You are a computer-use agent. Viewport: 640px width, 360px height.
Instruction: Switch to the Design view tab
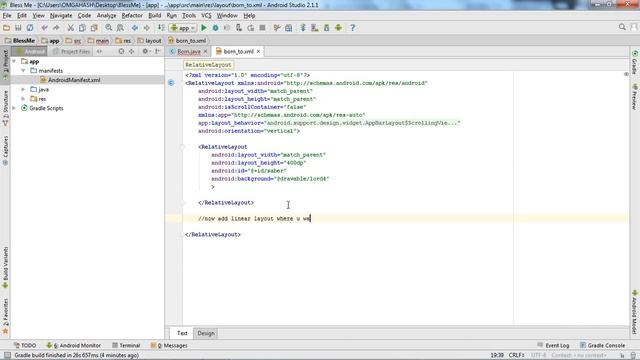point(206,333)
